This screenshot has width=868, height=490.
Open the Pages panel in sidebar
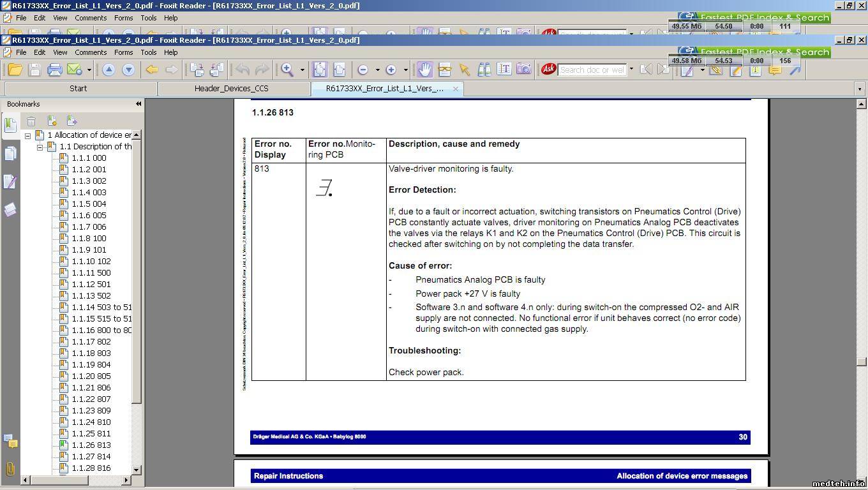click(x=10, y=153)
